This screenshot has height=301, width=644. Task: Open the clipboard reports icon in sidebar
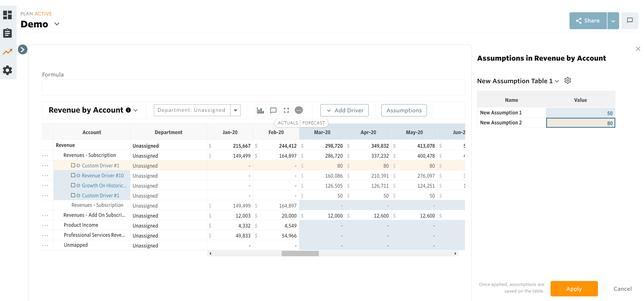7,33
